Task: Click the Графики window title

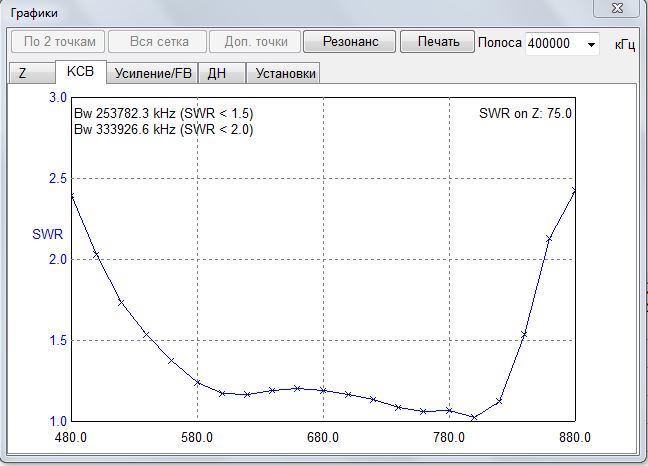Action: (34, 13)
